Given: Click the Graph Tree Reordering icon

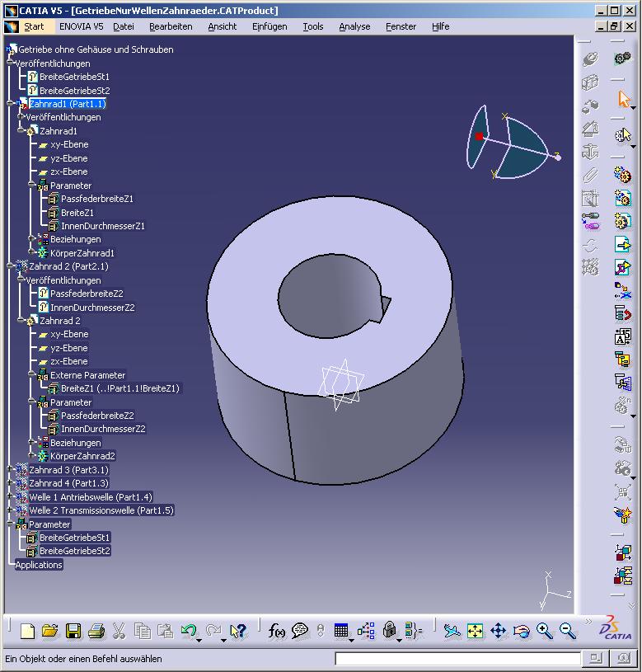Looking at the screenshot, I should tap(623, 313).
